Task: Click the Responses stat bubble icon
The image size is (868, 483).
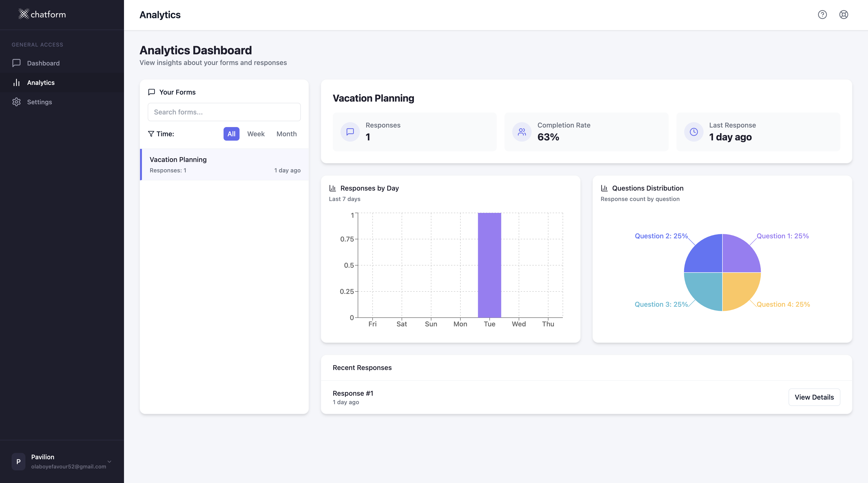Action: pos(350,132)
